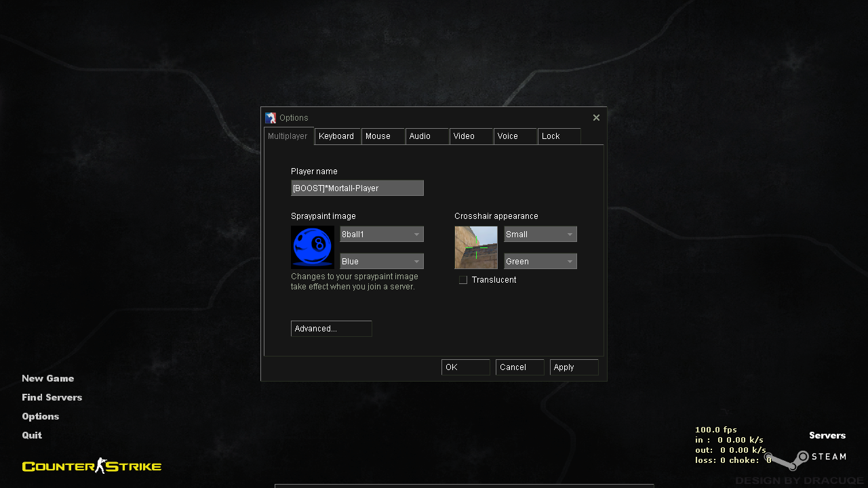This screenshot has width=868, height=488.
Task: Open the Small crosshair size dropdown
Action: coord(540,235)
